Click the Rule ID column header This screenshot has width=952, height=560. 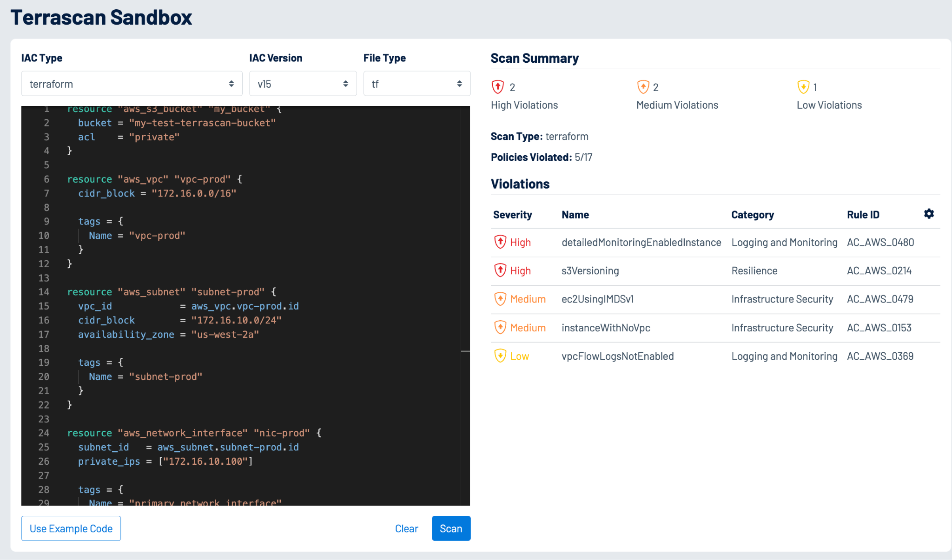[x=863, y=215]
